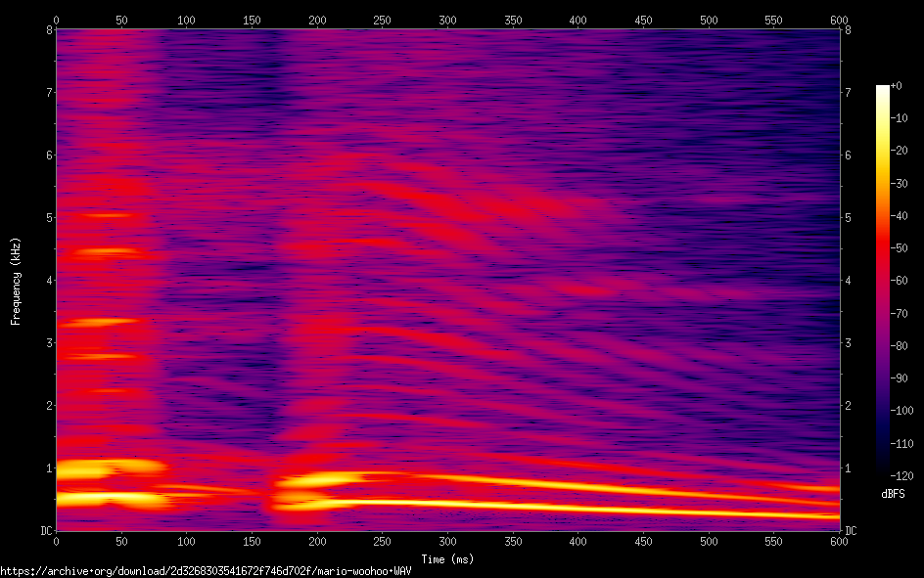Click the -30 label on the color scale

(901, 183)
